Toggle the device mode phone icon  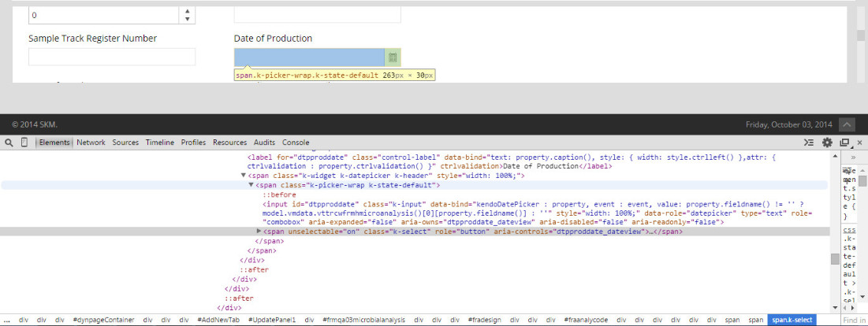(24, 143)
